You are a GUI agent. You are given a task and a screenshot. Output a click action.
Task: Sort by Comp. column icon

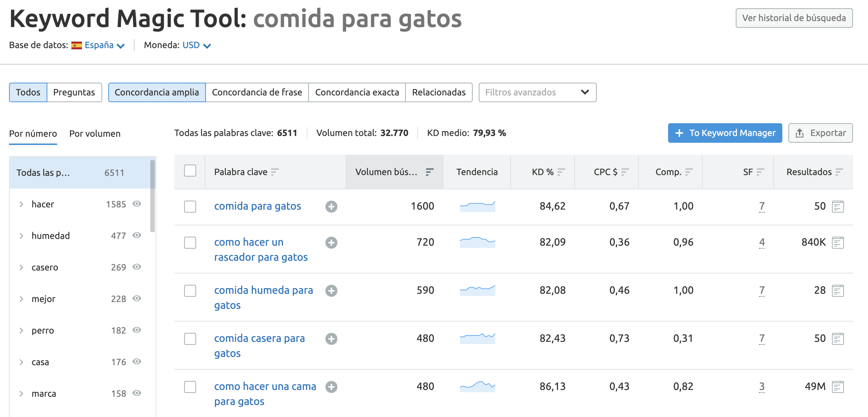[x=689, y=172]
